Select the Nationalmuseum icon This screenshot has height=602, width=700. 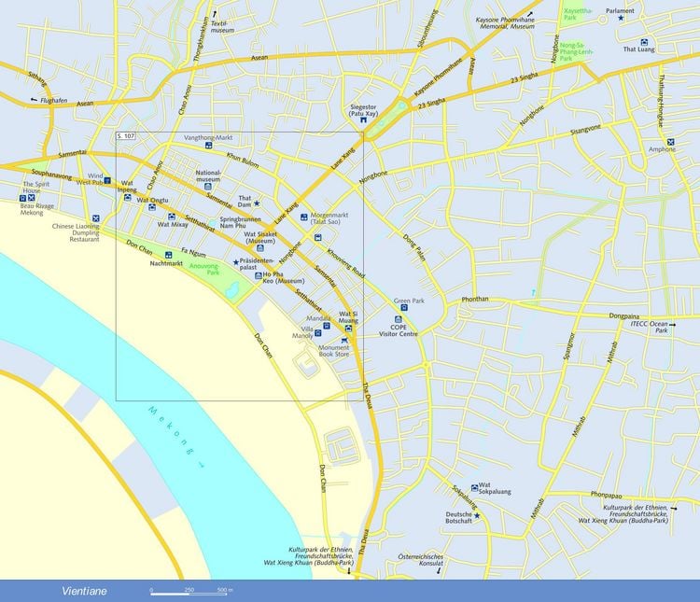[208, 187]
